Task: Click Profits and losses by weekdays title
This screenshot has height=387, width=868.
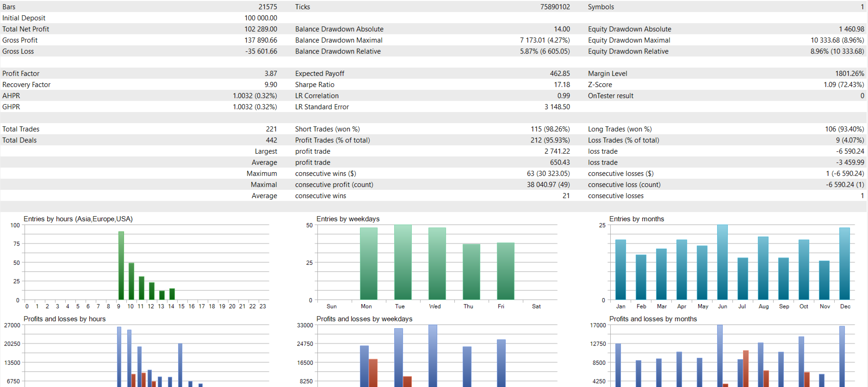Action: pyautogui.click(x=365, y=319)
